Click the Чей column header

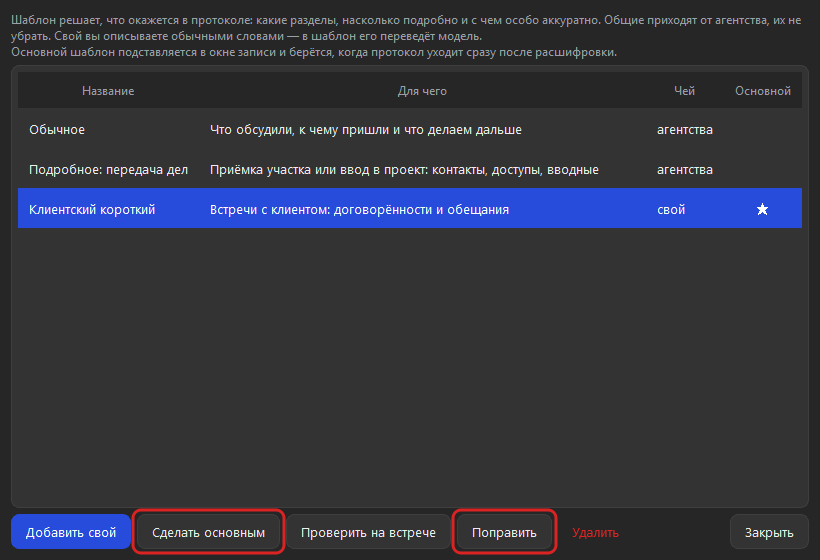point(684,90)
